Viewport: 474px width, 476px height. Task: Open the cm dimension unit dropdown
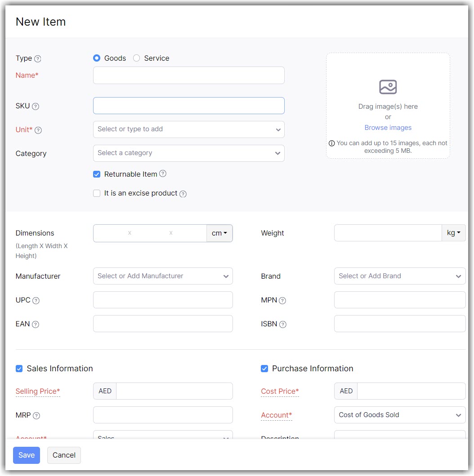point(219,233)
